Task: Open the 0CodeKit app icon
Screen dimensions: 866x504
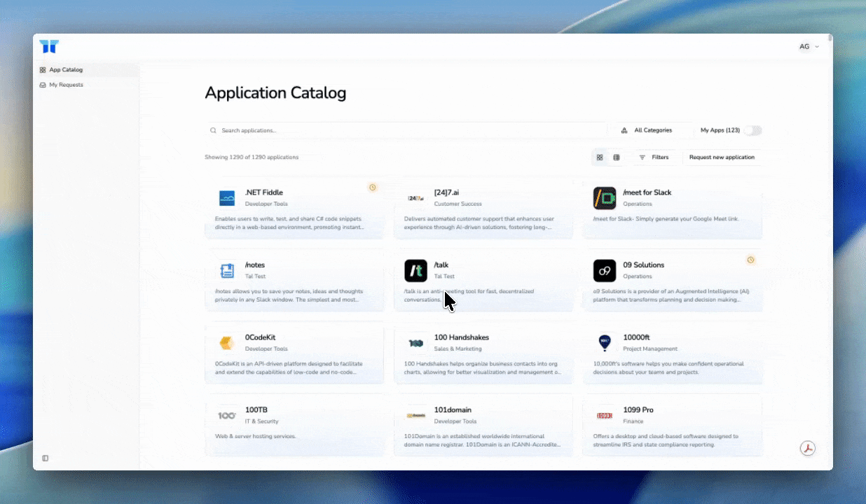Action: pos(227,343)
